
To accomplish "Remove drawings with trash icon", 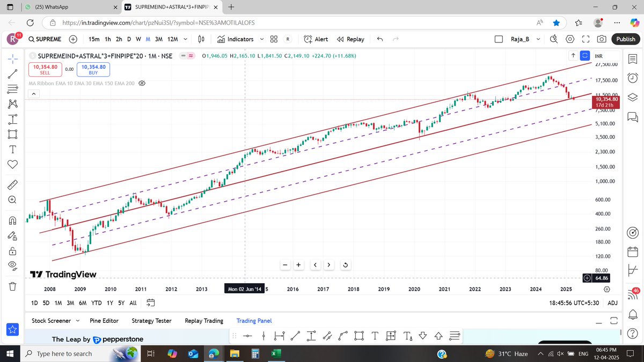I will pyautogui.click(x=13, y=286).
